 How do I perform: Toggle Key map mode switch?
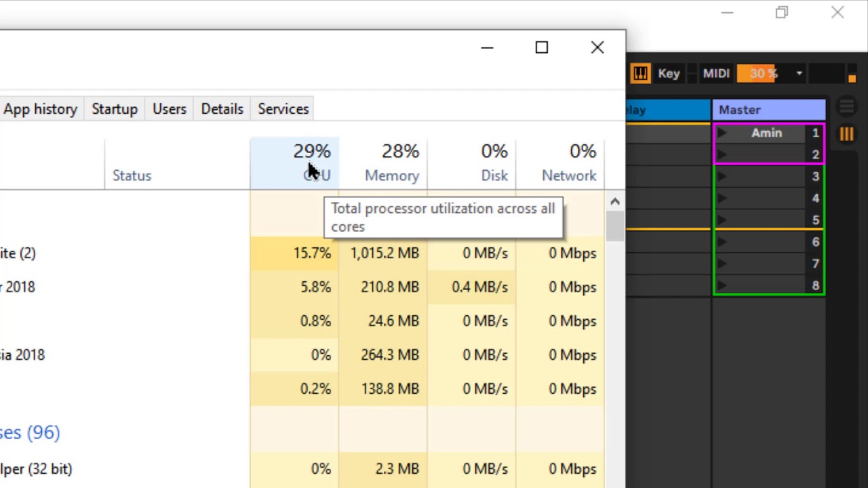pyautogui.click(x=669, y=73)
